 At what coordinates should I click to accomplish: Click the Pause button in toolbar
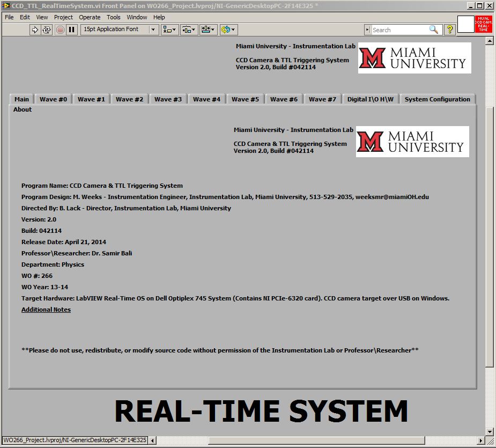(x=72, y=30)
